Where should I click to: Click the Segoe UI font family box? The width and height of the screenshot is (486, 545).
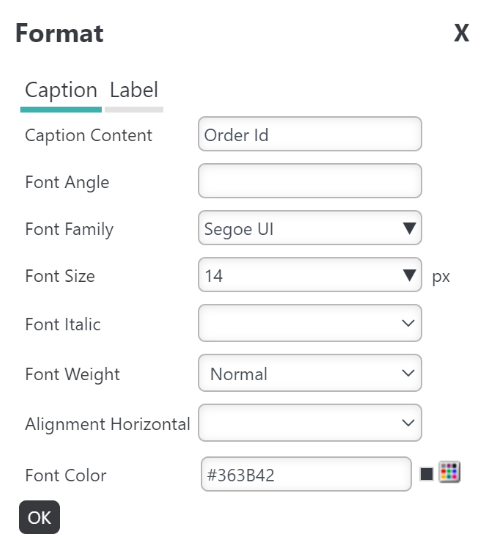[x=310, y=228]
